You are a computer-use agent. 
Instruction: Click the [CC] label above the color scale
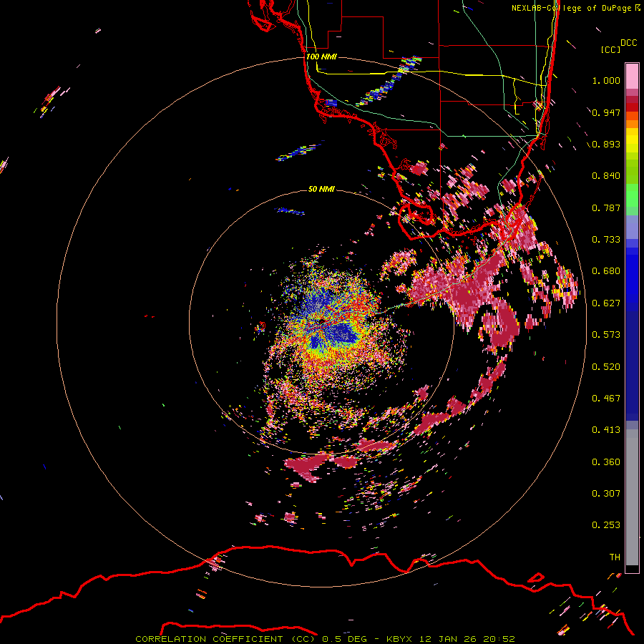click(x=611, y=49)
